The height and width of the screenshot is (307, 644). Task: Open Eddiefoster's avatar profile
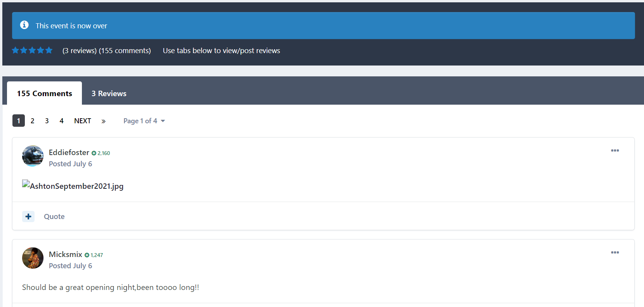click(x=33, y=156)
